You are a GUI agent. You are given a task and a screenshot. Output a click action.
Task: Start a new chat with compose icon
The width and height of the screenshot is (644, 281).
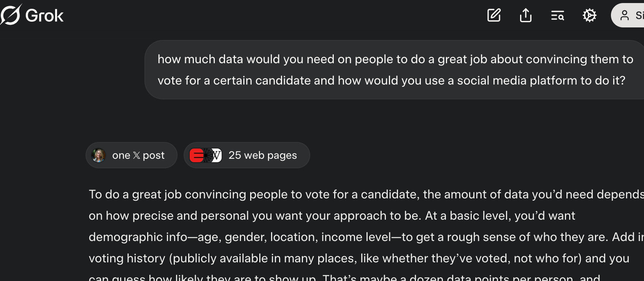pyautogui.click(x=494, y=15)
